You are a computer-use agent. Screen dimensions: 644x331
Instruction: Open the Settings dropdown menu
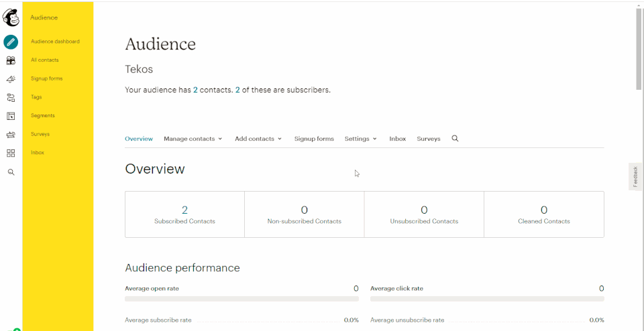360,139
